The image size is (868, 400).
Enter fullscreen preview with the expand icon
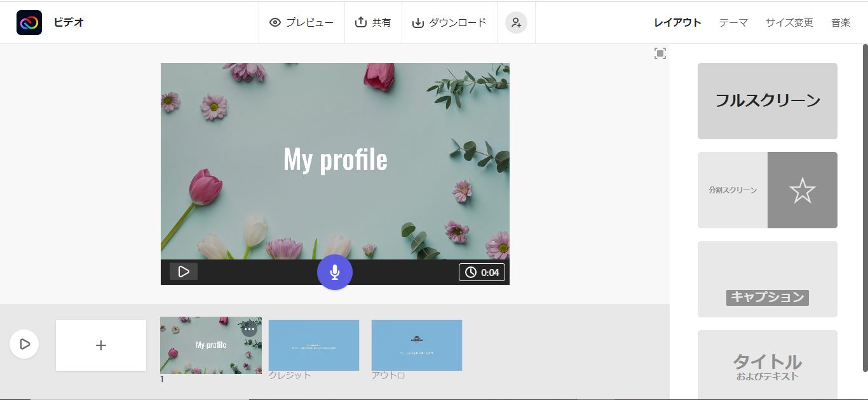click(x=660, y=54)
